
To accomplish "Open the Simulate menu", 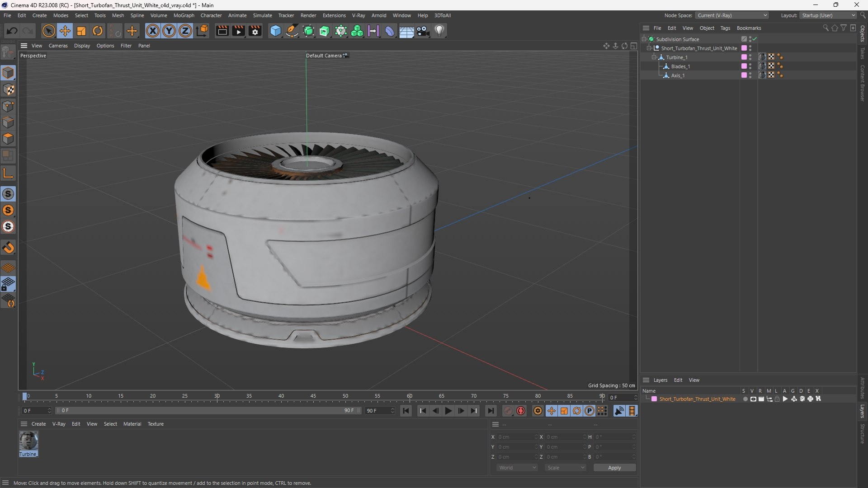I will (x=262, y=15).
